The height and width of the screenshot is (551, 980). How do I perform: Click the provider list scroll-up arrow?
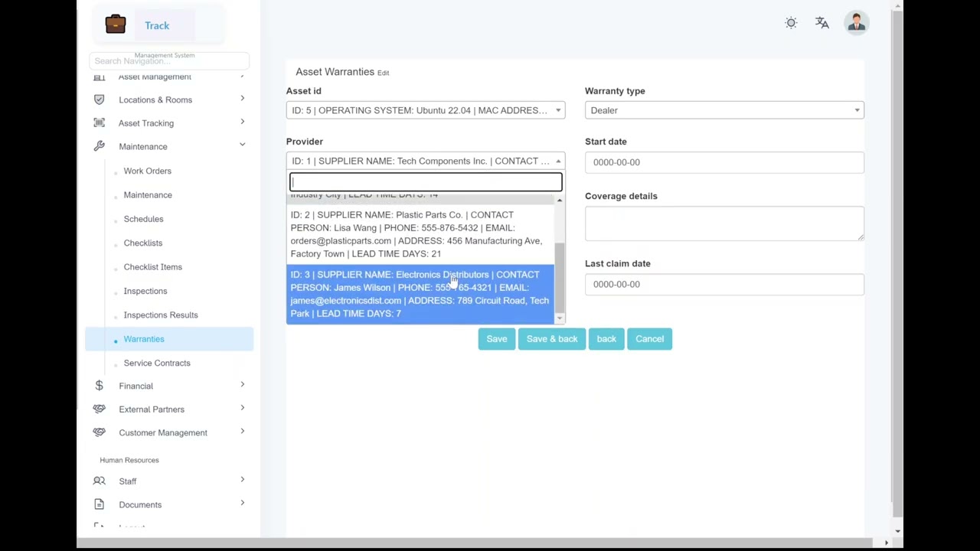coord(560,201)
